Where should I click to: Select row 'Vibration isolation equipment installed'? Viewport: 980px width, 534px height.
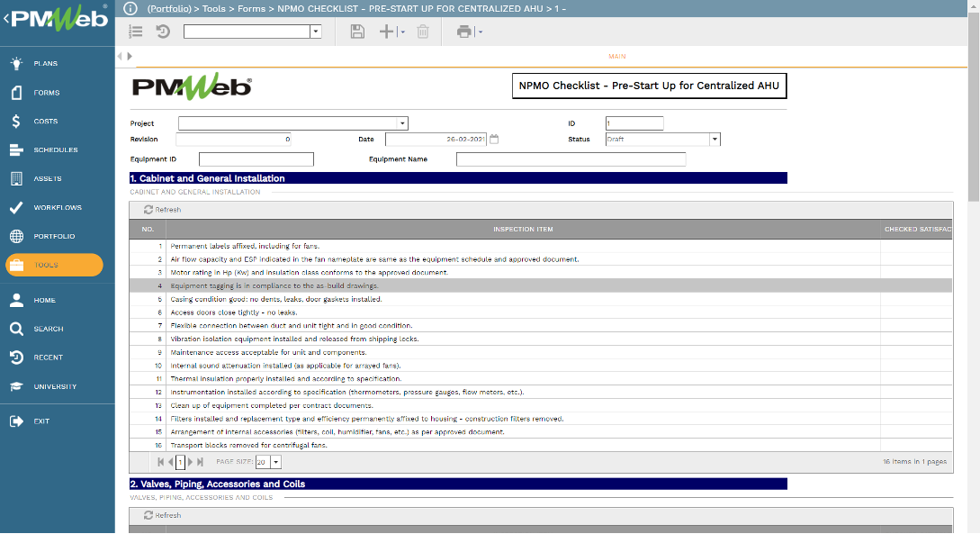click(541, 339)
